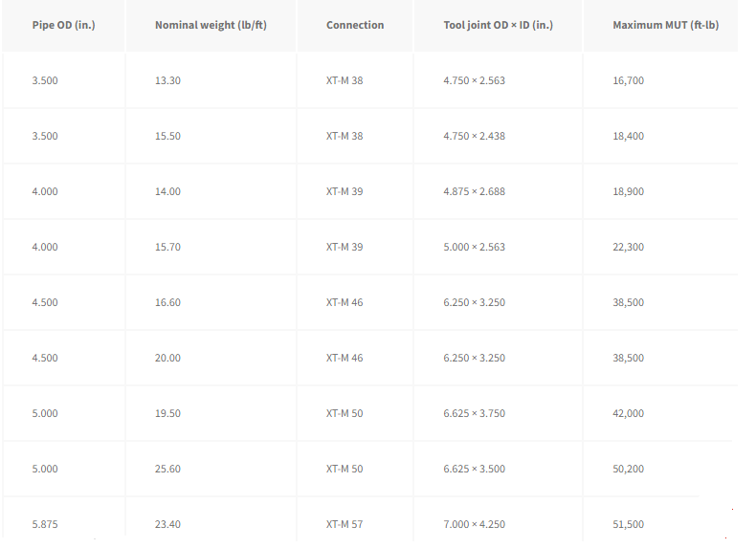Viewport: 756px width, 548px height.
Task: Click the 16,700 maximum MUT value
Action: click(x=628, y=80)
